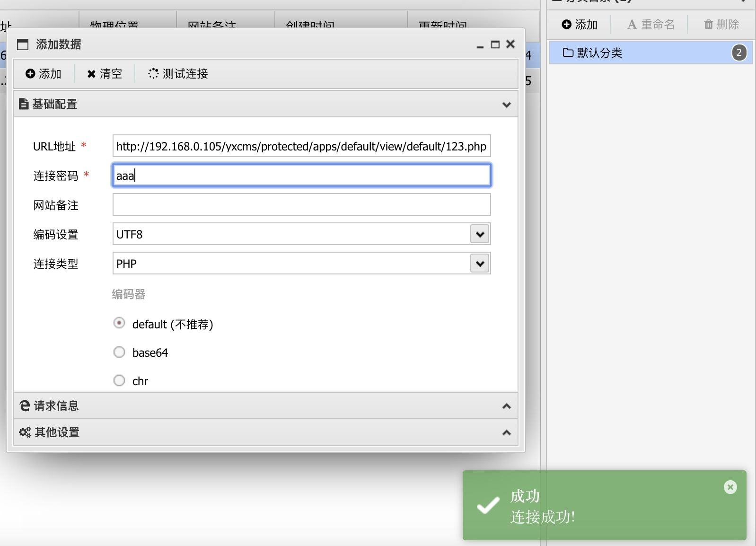This screenshot has height=546, width=756.
Task: Close the 添加数据 dialog
Action: (x=510, y=44)
